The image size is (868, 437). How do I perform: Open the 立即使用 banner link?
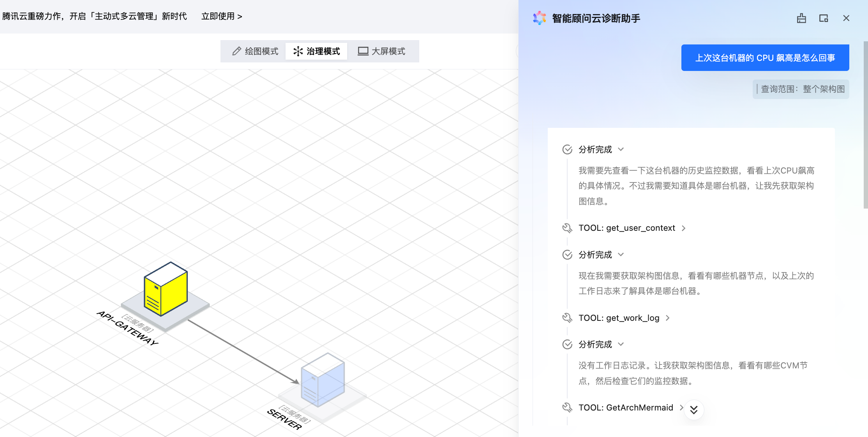tap(221, 16)
